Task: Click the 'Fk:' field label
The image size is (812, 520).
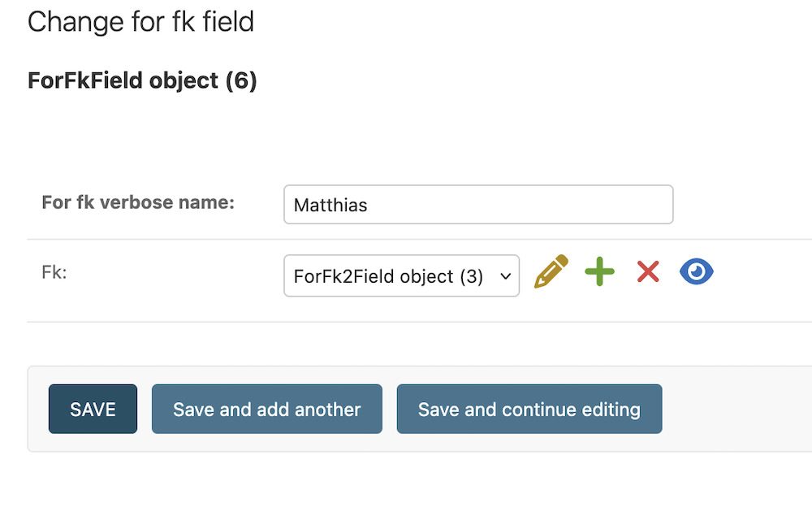Action: [54, 273]
